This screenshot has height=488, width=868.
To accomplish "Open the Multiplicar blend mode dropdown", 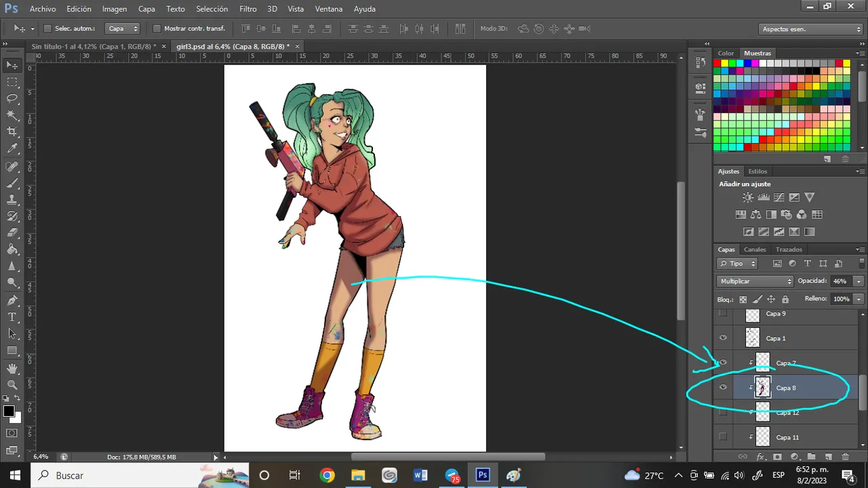I will click(755, 281).
